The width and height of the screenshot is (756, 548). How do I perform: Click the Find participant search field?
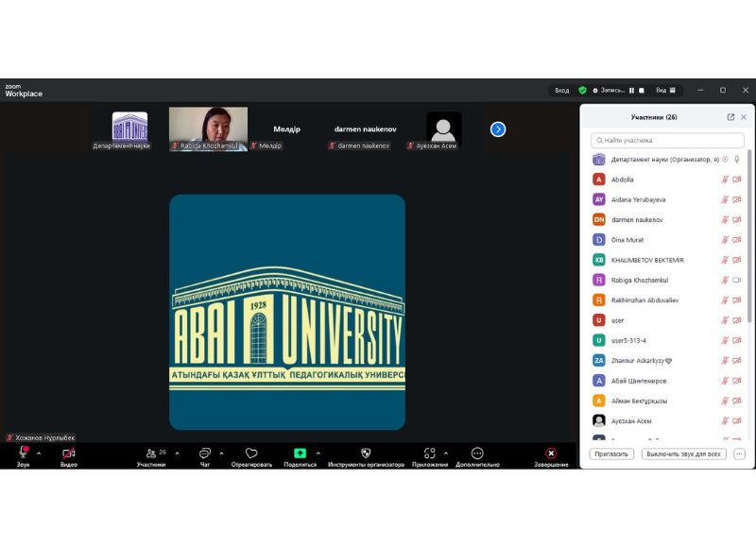pyautogui.click(x=667, y=140)
